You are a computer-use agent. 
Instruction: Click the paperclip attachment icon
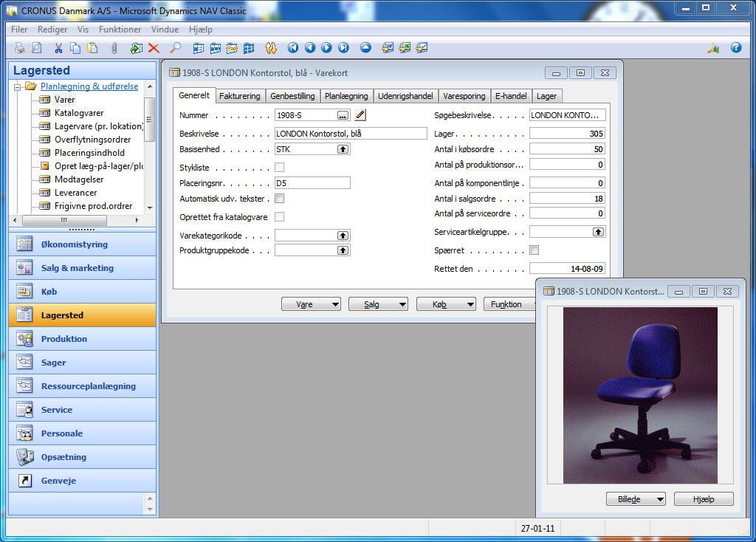[x=114, y=48]
